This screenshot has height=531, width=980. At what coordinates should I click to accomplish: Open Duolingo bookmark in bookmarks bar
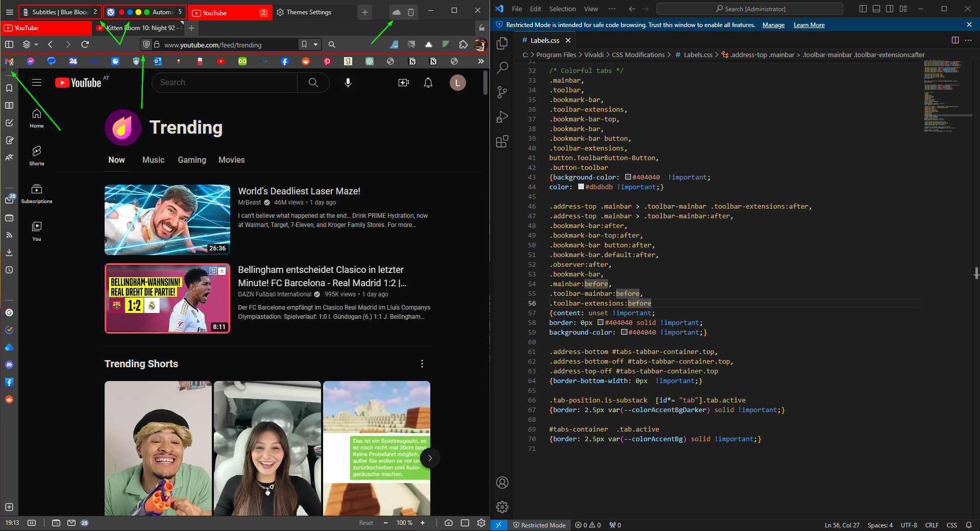pyautogui.click(x=242, y=61)
